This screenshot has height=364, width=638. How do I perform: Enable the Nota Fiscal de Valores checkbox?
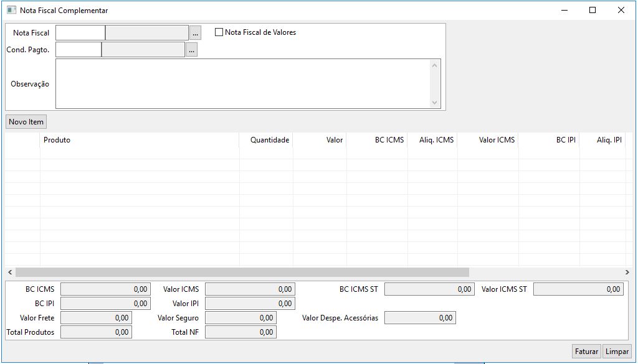pyautogui.click(x=219, y=32)
